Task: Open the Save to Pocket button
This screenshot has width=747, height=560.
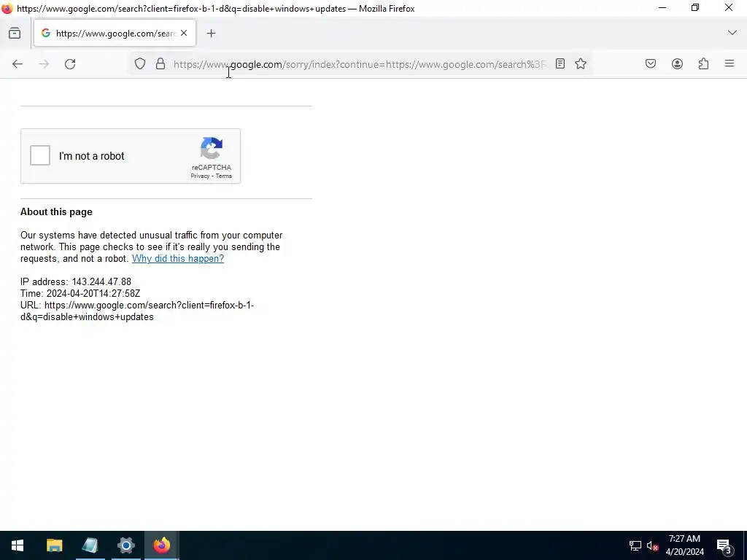Action: point(651,64)
